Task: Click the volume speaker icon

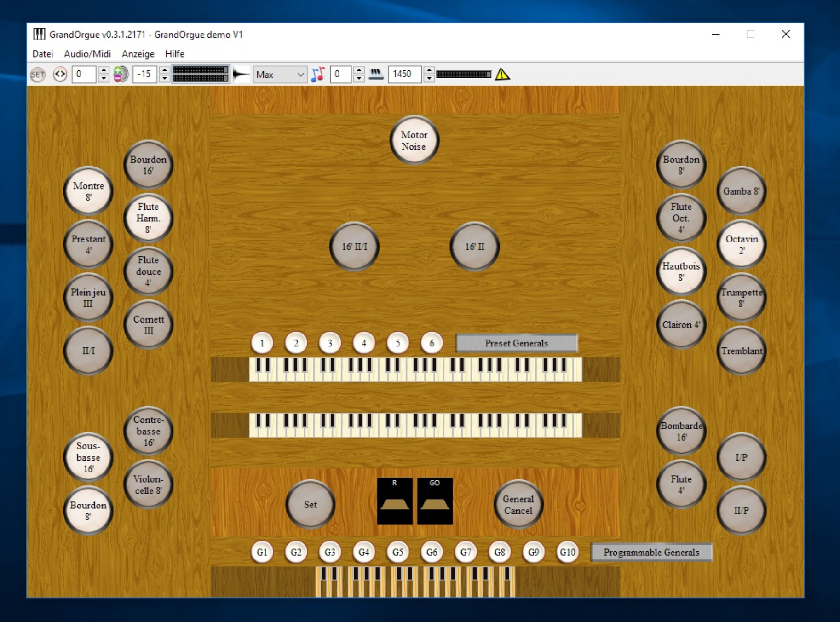Action: click(121, 74)
